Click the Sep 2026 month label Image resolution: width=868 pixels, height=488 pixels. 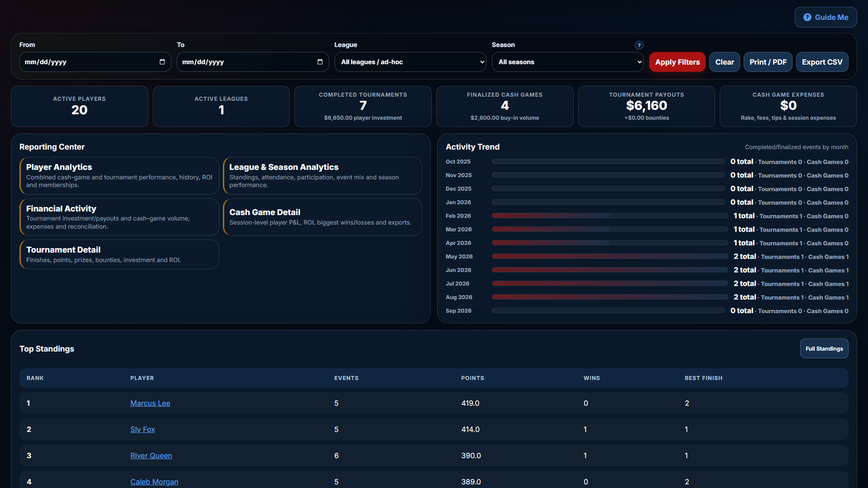click(x=458, y=311)
